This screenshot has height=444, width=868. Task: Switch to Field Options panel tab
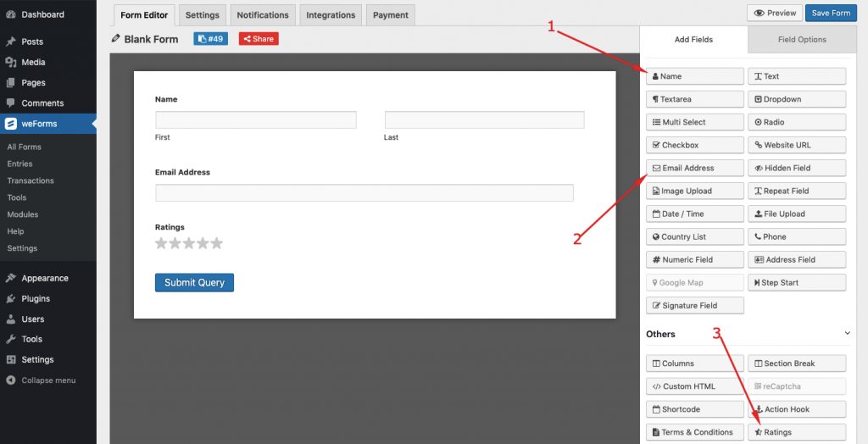click(x=802, y=39)
